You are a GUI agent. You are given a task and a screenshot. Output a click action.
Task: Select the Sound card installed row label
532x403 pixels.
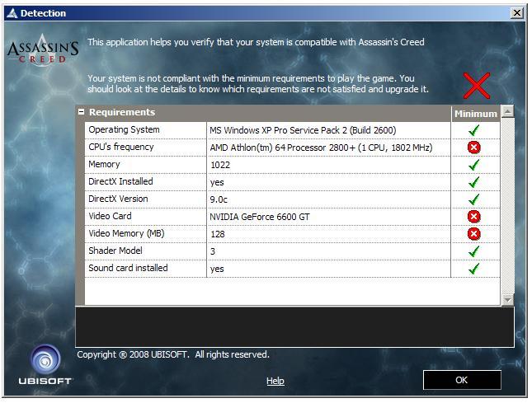tap(128, 268)
